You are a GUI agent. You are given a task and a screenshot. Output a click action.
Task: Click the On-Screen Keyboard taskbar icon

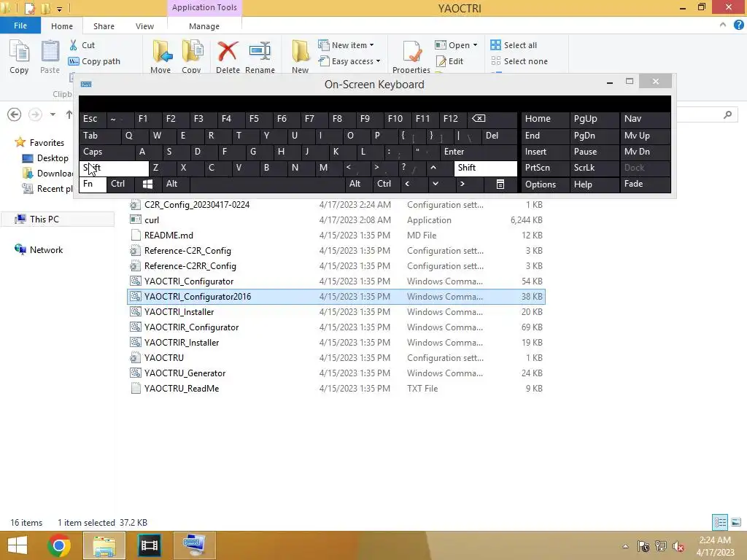coord(194,545)
